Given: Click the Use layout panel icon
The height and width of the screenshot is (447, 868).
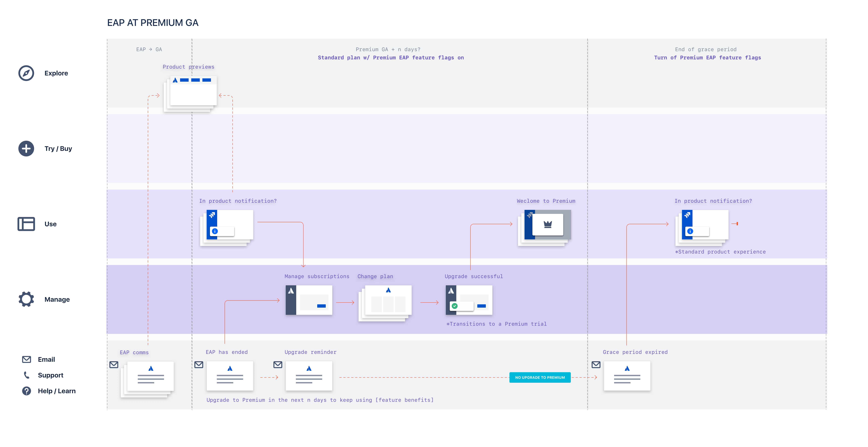Looking at the screenshot, I should [x=26, y=224].
